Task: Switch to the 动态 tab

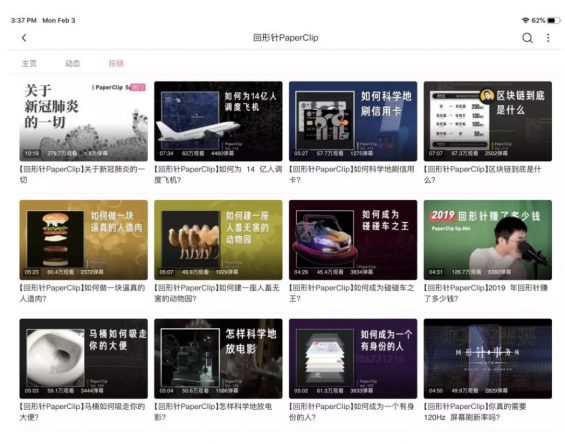Action: pyautogui.click(x=72, y=64)
